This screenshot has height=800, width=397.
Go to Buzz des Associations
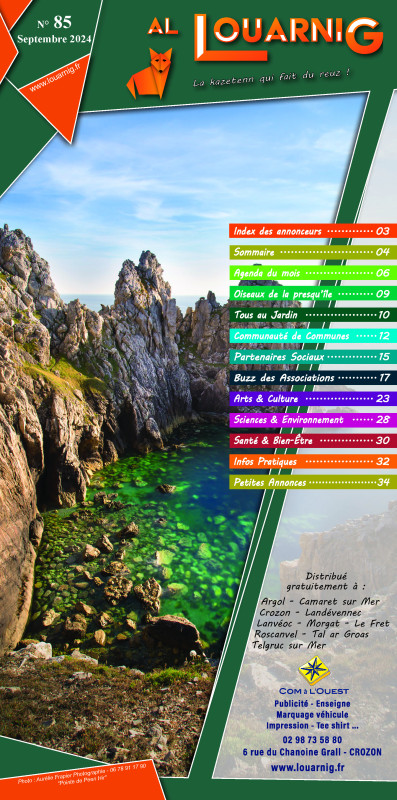click(x=313, y=378)
